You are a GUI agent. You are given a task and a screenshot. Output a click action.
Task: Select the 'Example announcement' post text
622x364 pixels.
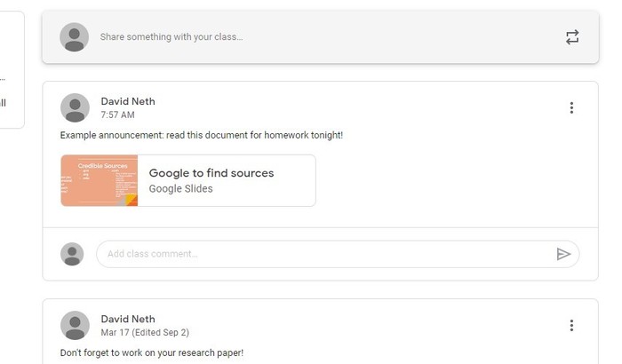point(202,135)
